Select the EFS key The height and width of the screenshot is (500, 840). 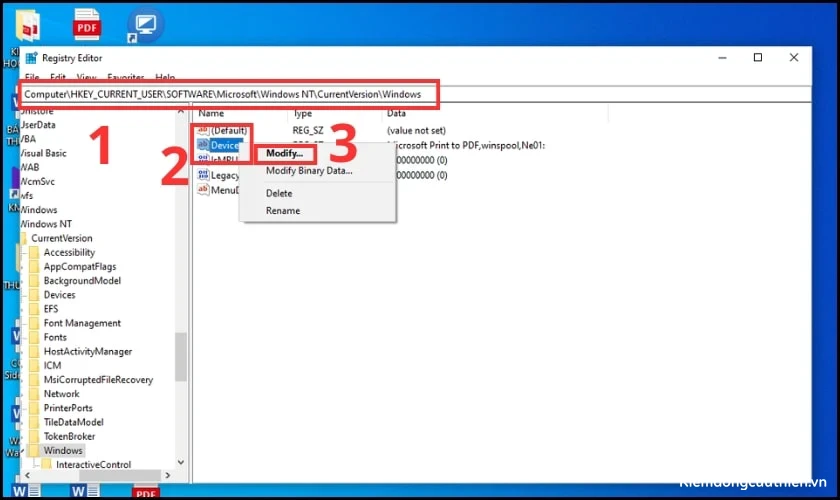point(51,309)
